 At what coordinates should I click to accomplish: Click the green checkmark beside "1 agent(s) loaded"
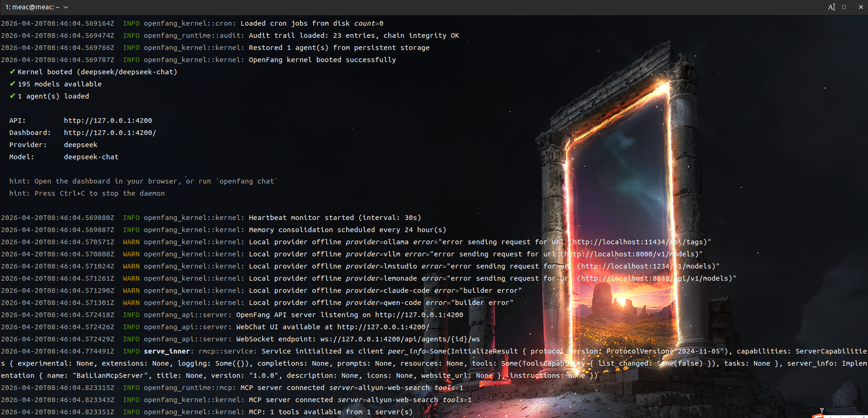pyautogui.click(x=13, y=96)
